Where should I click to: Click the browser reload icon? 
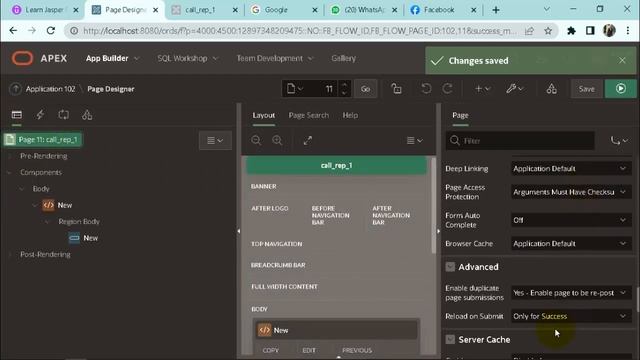tap(51, 31)
